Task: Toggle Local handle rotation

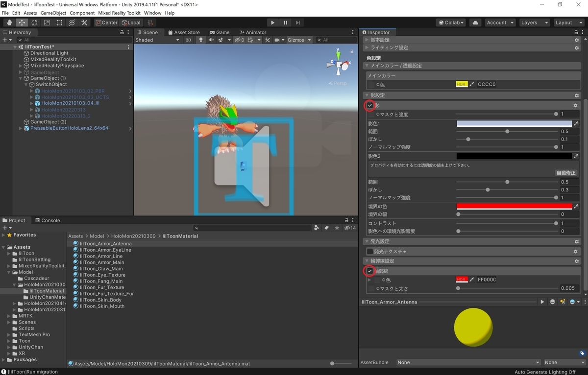Action: point(130,23)
